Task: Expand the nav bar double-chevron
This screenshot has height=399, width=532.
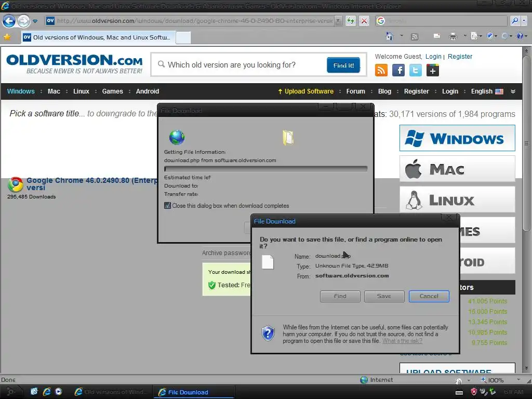Action: 513,91
